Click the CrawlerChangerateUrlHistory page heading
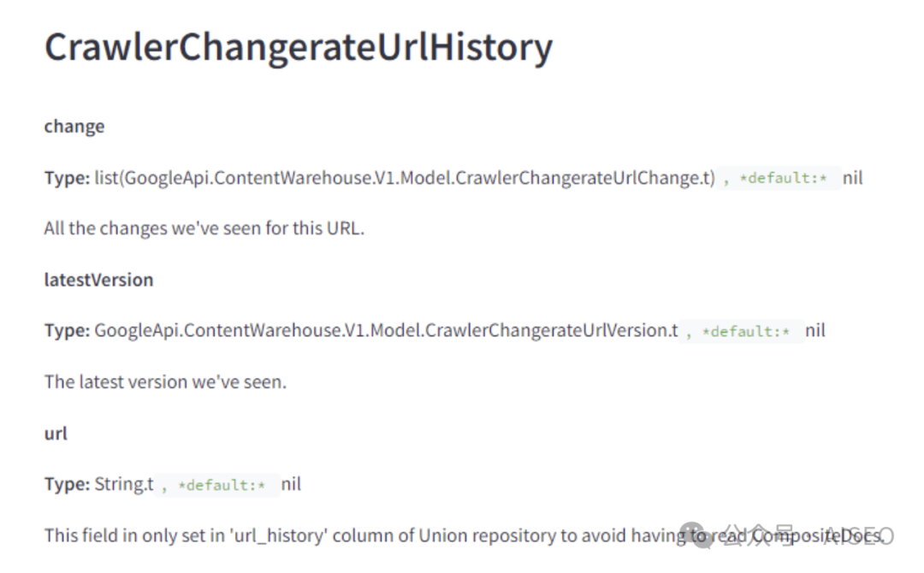Viewport: 924px width, 573px height. click(x=299, y=47)
